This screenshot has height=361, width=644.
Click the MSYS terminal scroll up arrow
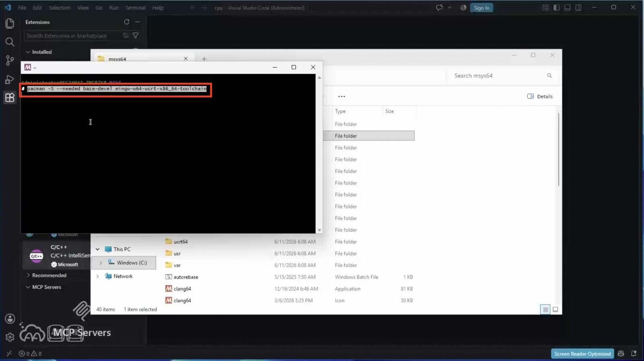tap(319, 77)
